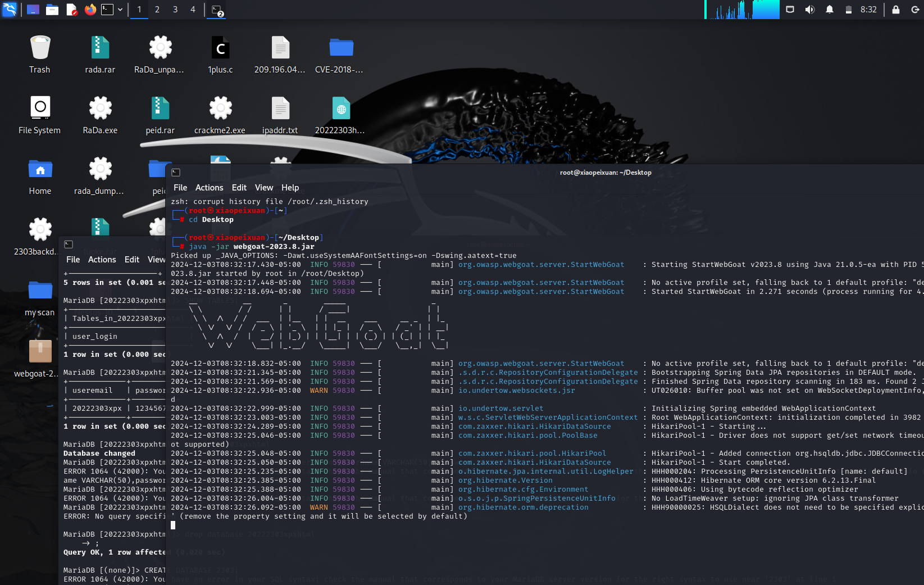
Task: Select the my scan folder icon
Action: click(40, 298)
